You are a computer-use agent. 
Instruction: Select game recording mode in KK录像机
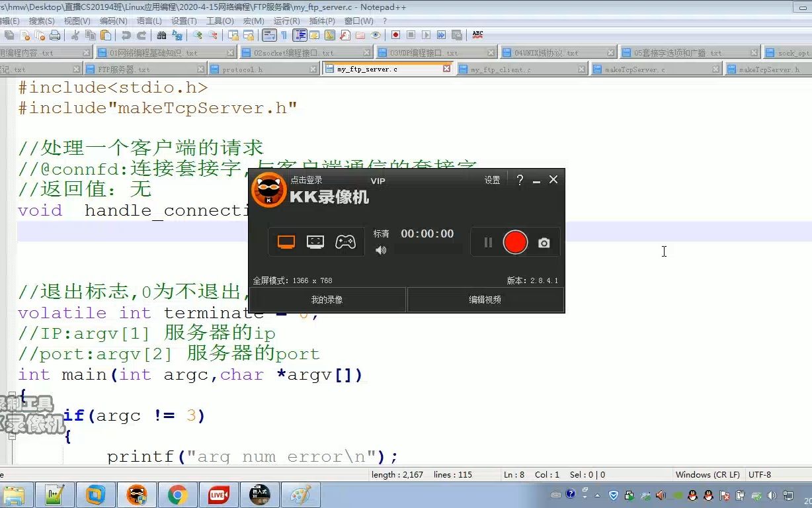[346, 242]
